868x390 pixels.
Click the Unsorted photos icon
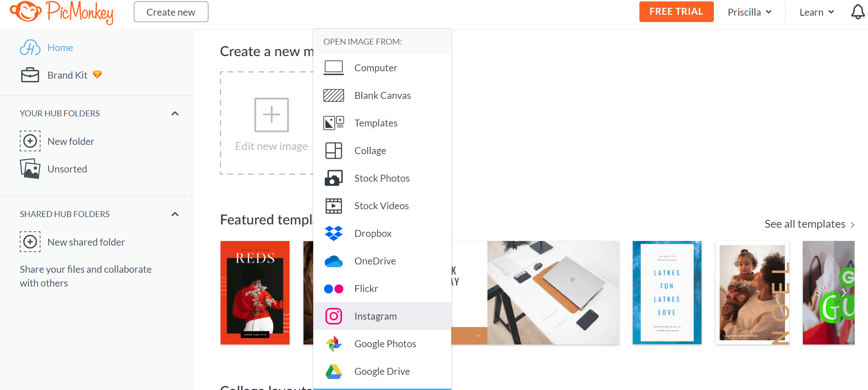point(30,169)
